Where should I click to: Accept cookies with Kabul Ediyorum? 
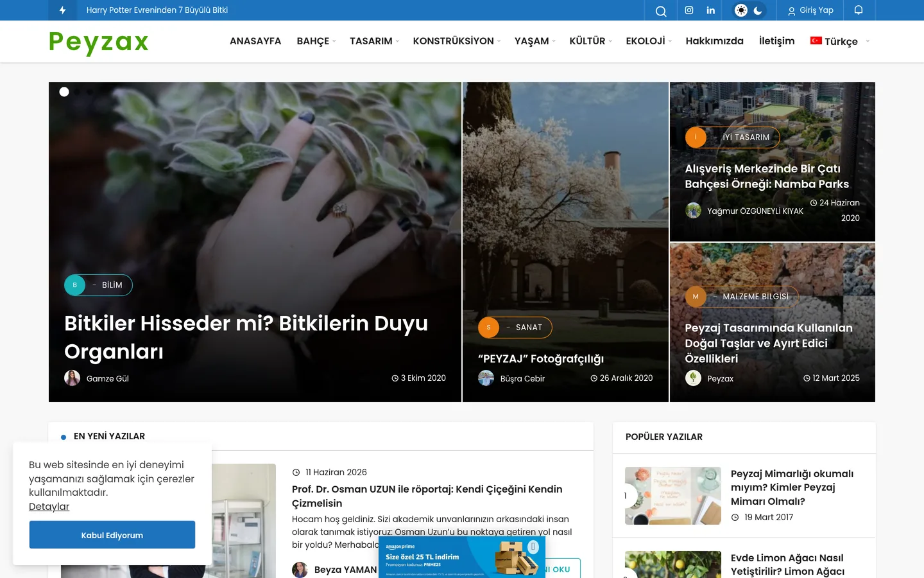112,535
